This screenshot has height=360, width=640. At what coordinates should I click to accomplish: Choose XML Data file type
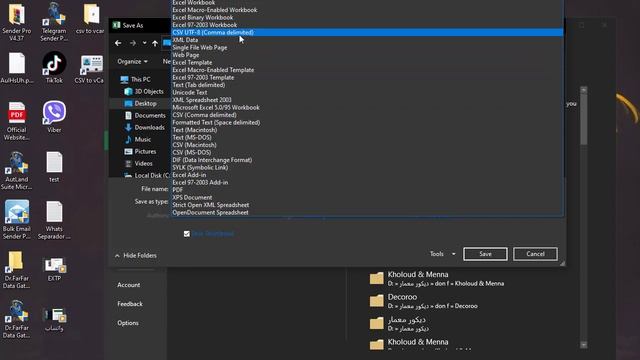(x=185, y=40)
